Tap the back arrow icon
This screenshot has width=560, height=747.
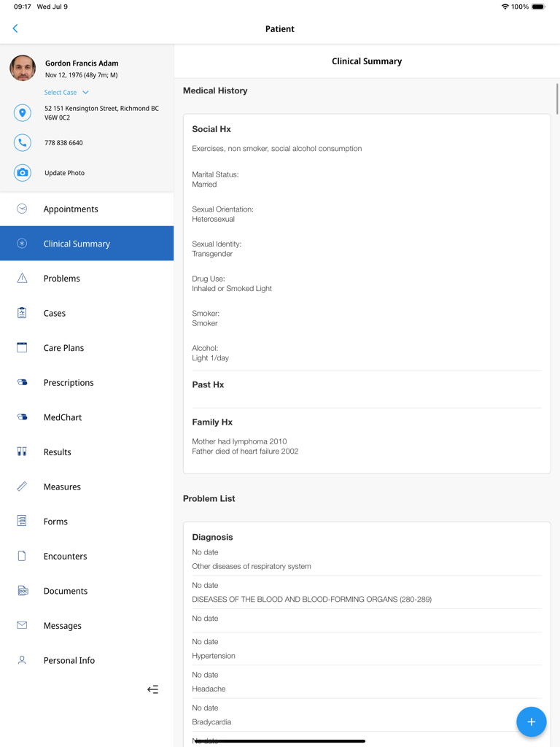(x=15, y=28)
